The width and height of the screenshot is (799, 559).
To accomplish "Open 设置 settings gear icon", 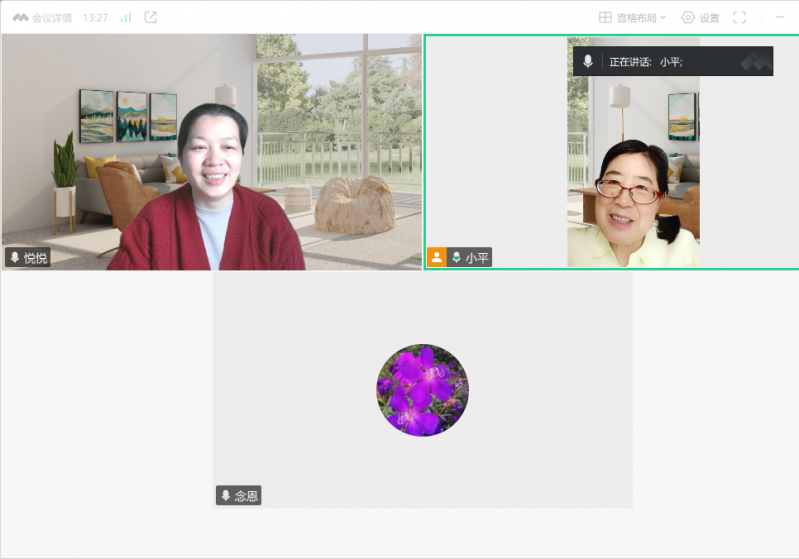I will point(688,18).
